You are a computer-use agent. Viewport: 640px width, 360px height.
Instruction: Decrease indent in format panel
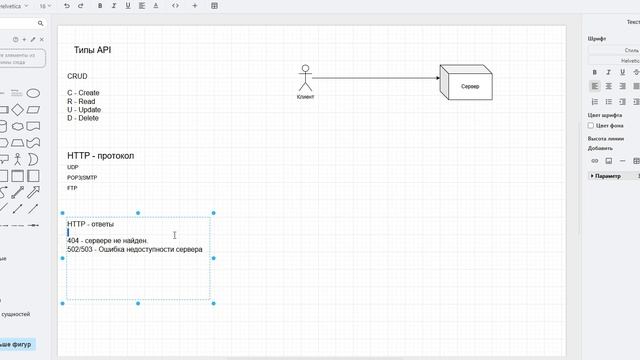622,102
